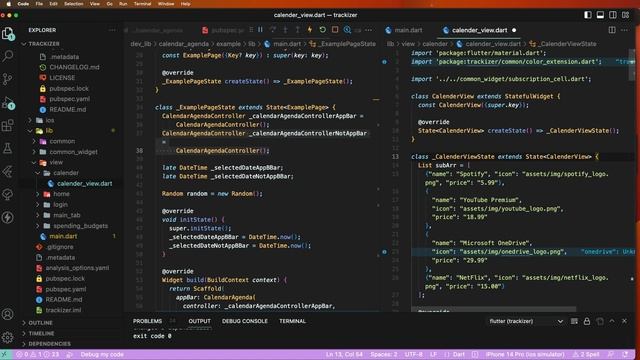Open the Extensions view
Viewport: 640px width, 360px height.
[x=8, y=125]
